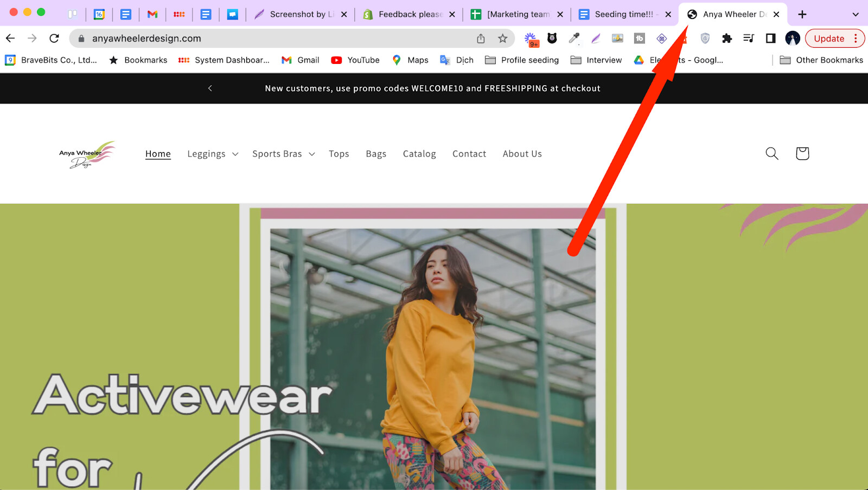Expand the Interview bookmark folder
Image resolution: width=868 pixels, height=490 pixels.
pos(596,60)
